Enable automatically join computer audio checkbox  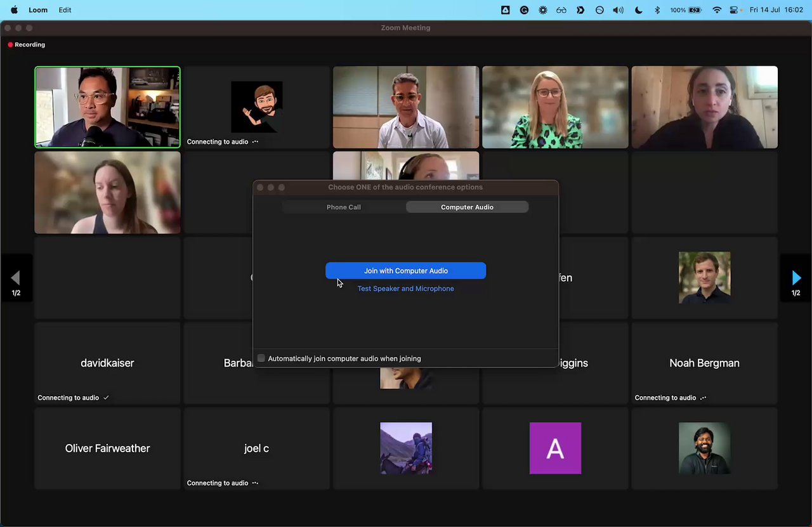(261, 358)
